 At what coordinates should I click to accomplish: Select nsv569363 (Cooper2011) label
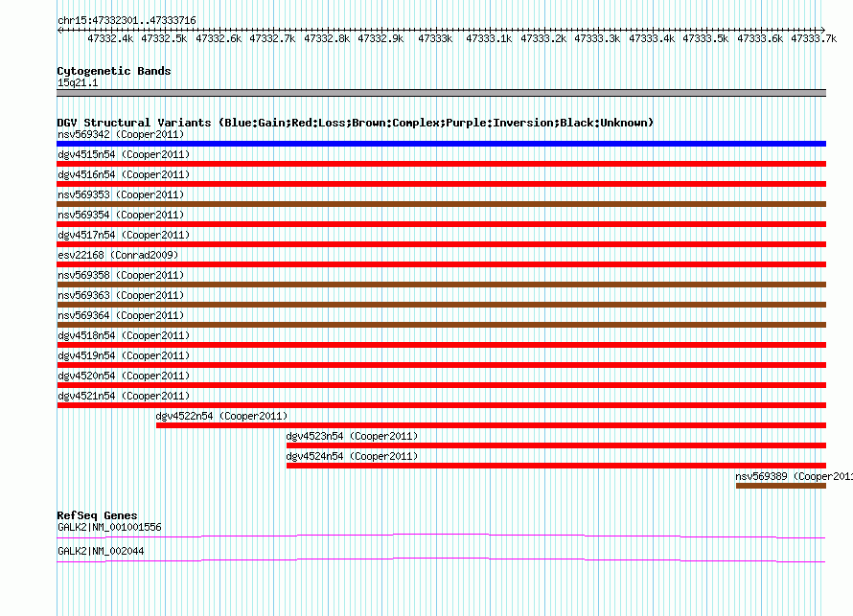pyautogui.click(x=121, y=295)
